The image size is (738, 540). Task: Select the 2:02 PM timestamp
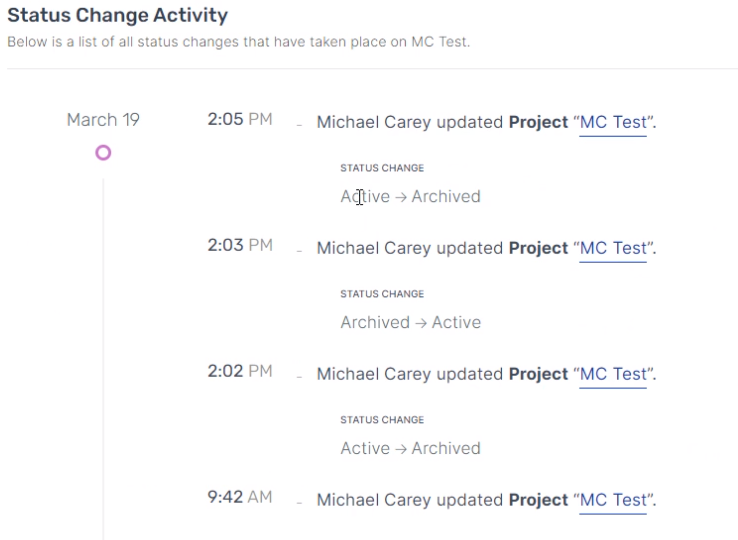239,371
